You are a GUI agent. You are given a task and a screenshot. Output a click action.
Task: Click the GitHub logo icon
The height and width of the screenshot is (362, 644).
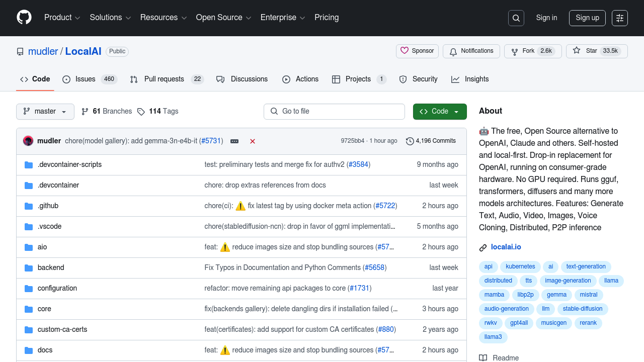[24, 18]
